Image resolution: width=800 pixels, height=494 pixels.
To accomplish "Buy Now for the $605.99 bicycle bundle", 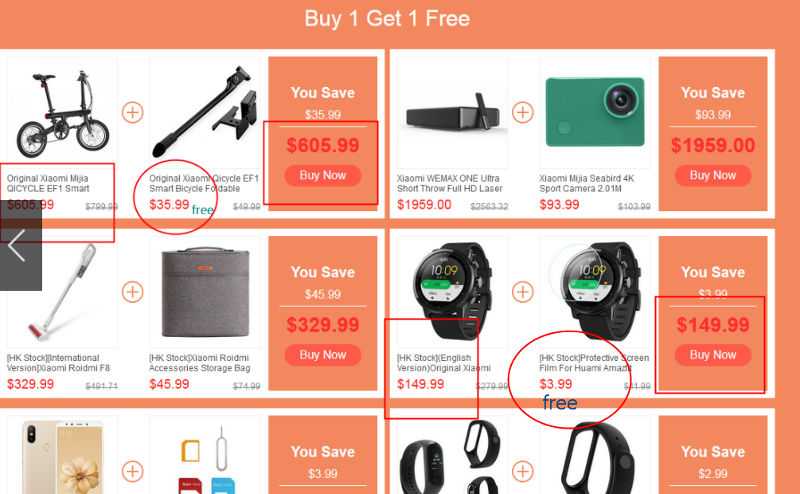I will [x=323, y=176].
